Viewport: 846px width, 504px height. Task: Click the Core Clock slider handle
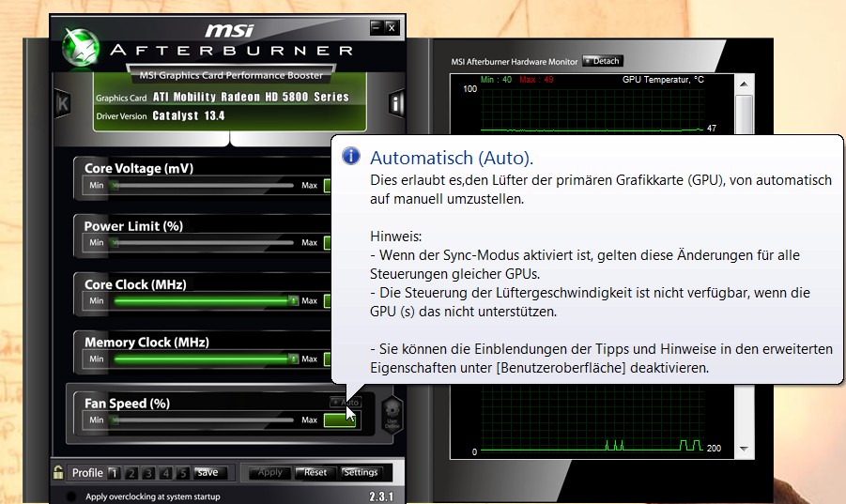[293, 300]
